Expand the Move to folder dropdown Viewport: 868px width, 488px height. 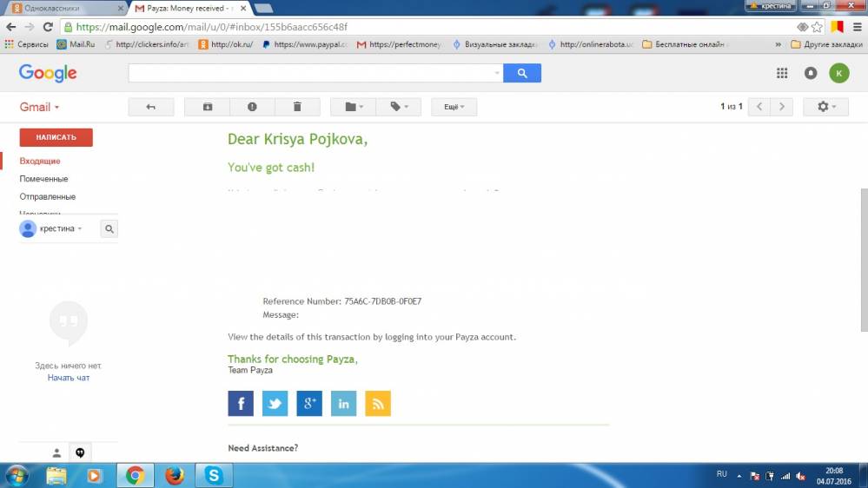point(353,107)
